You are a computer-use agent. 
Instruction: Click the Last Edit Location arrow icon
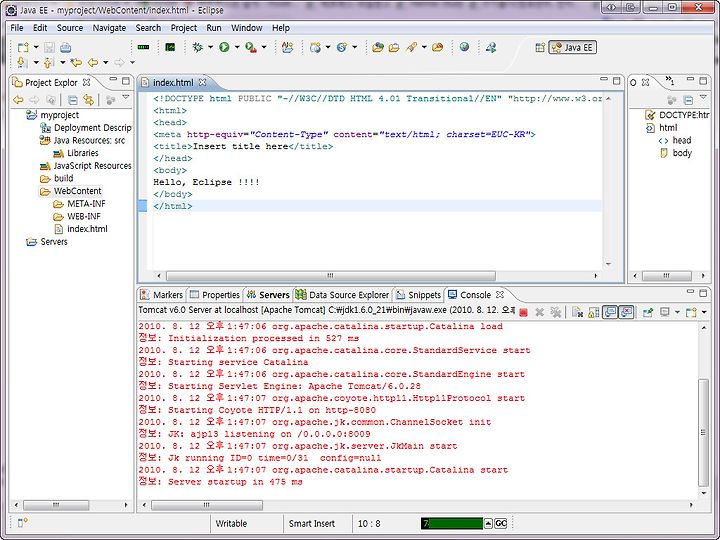click(76, 62)
